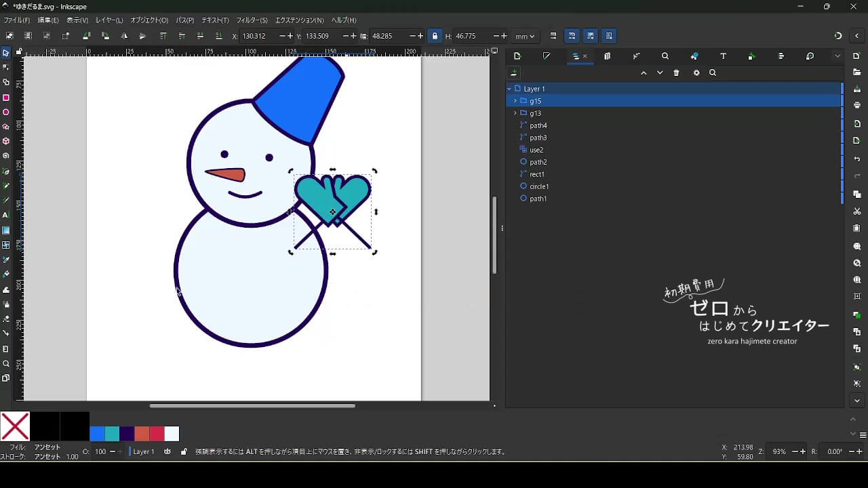Flip selection horizontally from the toolbar

(x=124, y=36)
